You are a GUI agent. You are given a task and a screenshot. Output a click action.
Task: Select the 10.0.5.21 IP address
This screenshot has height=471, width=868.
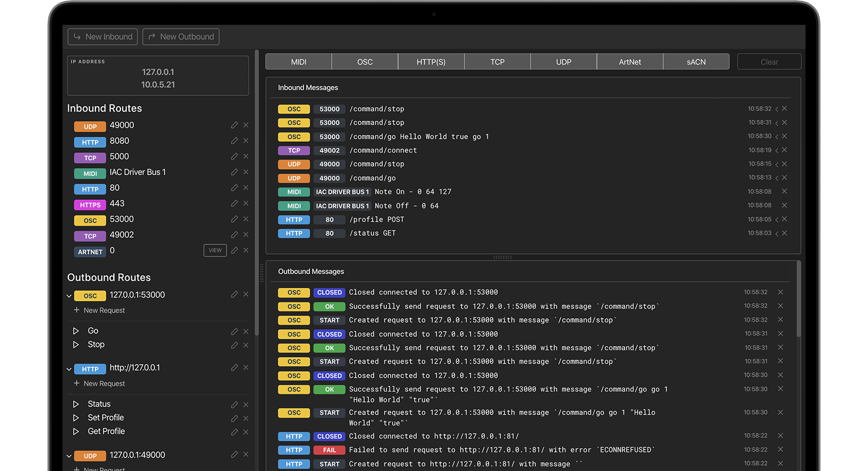(158, 85)
